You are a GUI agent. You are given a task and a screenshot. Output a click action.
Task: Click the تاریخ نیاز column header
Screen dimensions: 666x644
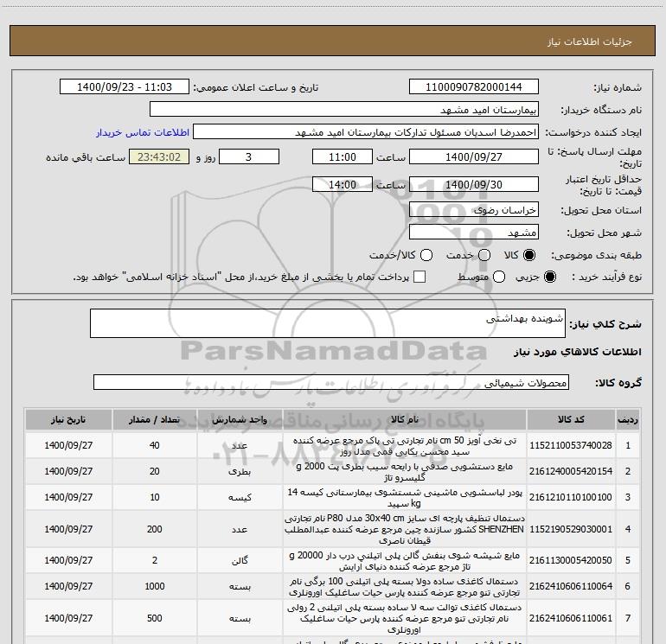68,420
